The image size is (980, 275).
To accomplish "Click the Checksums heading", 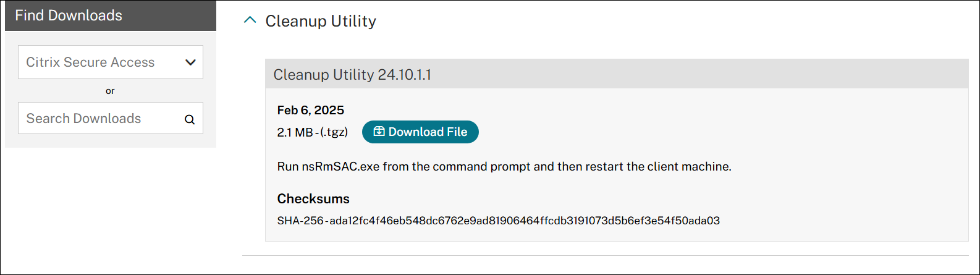I will [x=313, y=199].
